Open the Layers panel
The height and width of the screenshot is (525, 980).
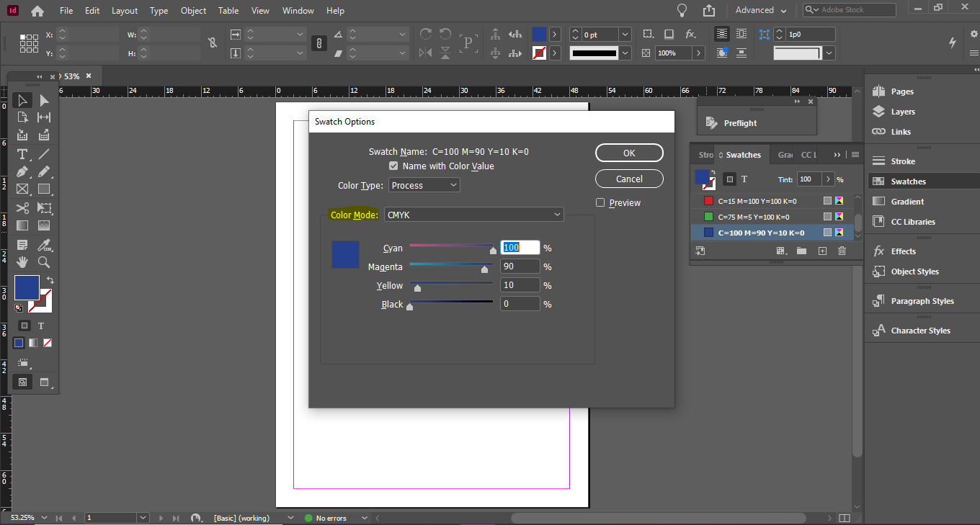902,112
